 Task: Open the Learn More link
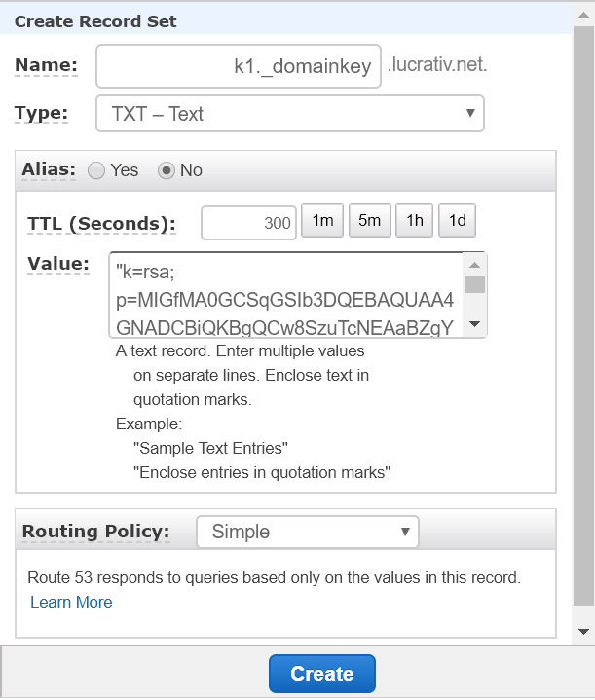[71, 602]
